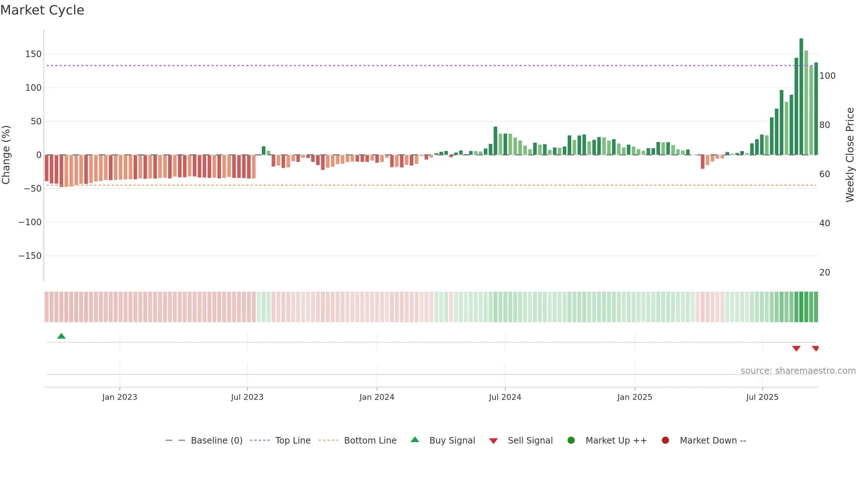Image resolution: width=868 pixels, height=488 pixels.
Task: Toggle Top Line legend entry
Action: click(x=280, y=440)
